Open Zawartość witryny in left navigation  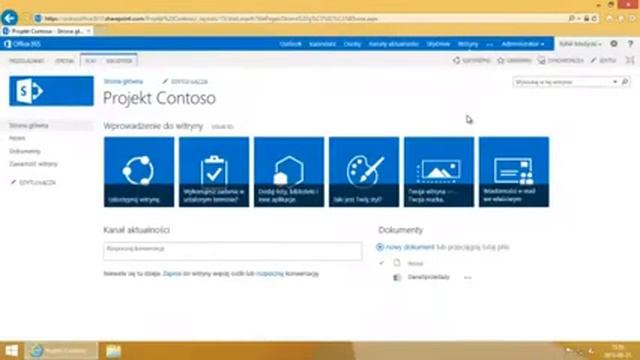(33, 164)
